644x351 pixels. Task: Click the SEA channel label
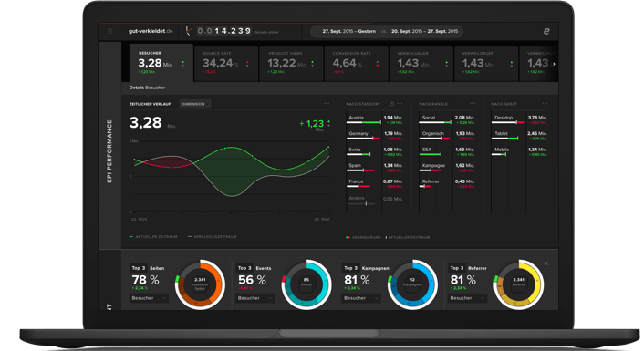coord(427,150)
